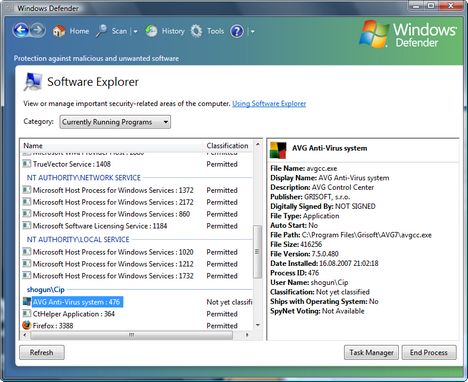
Task: Click the Refresh button
Action: coord(42,352)
